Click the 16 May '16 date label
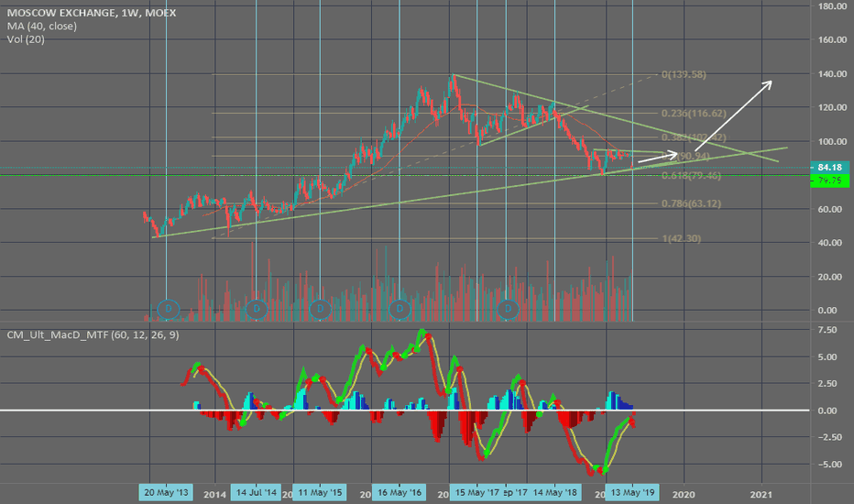The height and width of the screenshot is (504, 854). [x=400, y=493]
